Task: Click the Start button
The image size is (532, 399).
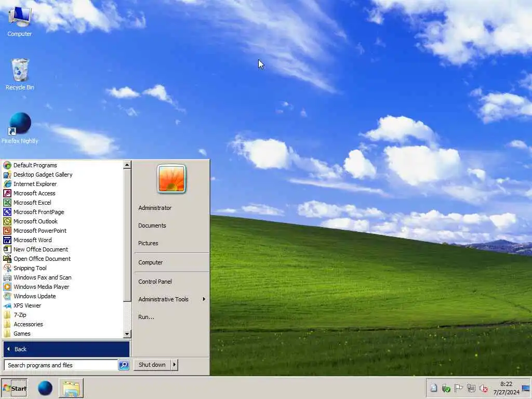Action: point(14,389)
